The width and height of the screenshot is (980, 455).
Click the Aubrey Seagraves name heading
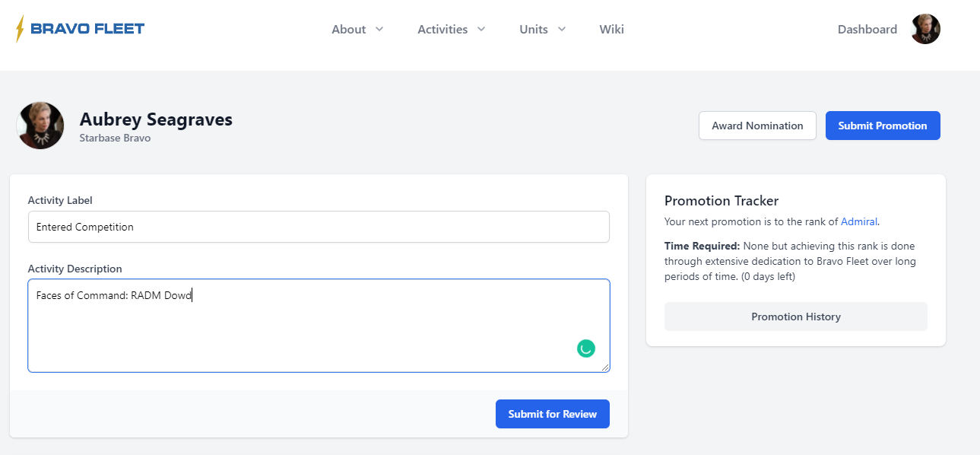tap(156, 119)
